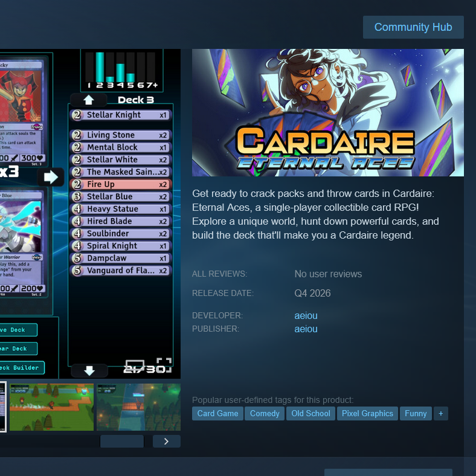This screenshot has height=476, width=476.
Task: Click the Soulbinder deck entry
Action: point(121,234)
